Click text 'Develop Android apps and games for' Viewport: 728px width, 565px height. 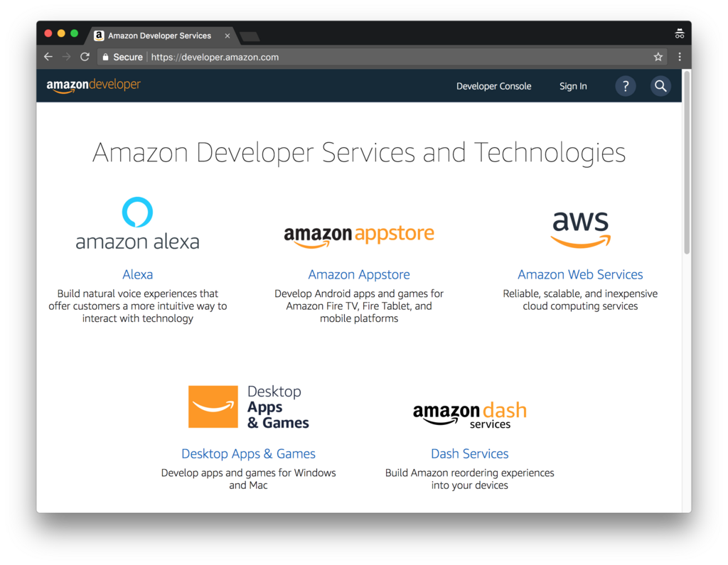pyautogui.click(x=359, y=294)
